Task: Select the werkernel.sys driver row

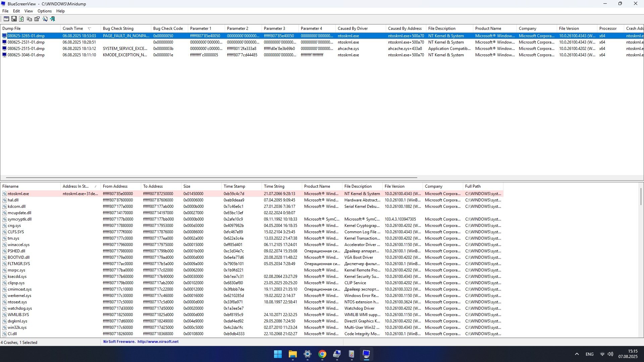Action: tap(252, 296)
